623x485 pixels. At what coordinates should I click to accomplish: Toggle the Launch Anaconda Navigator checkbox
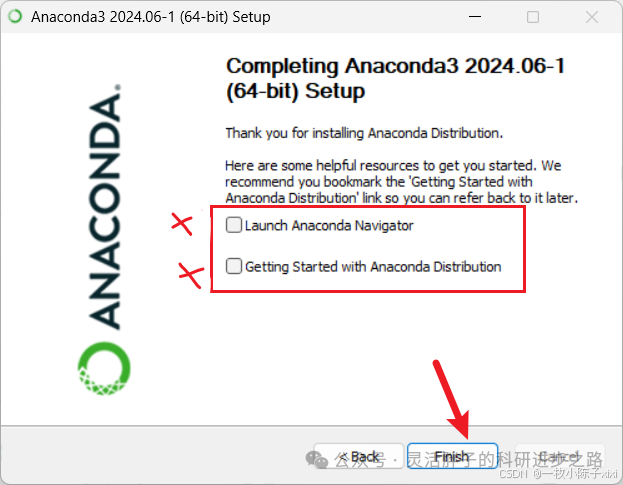point(234,225)
